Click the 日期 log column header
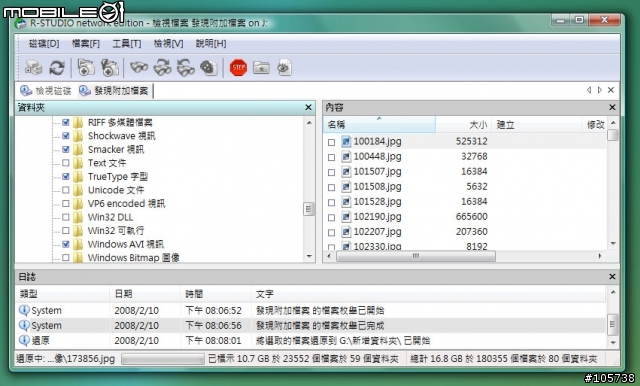Viewport: 640px width, 386px height. coord(145,294)
